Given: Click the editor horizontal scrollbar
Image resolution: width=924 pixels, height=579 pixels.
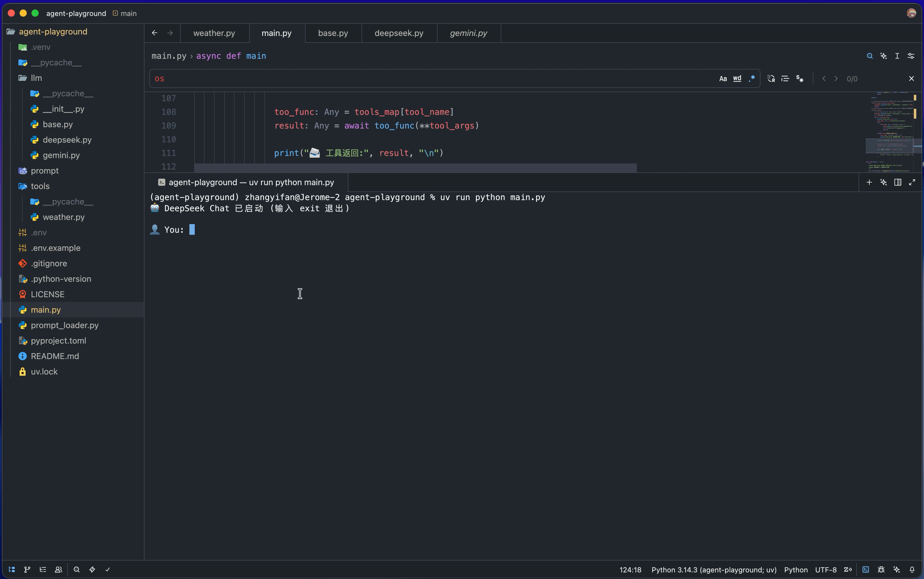Looking at the screenshot, I should [416, 168].
